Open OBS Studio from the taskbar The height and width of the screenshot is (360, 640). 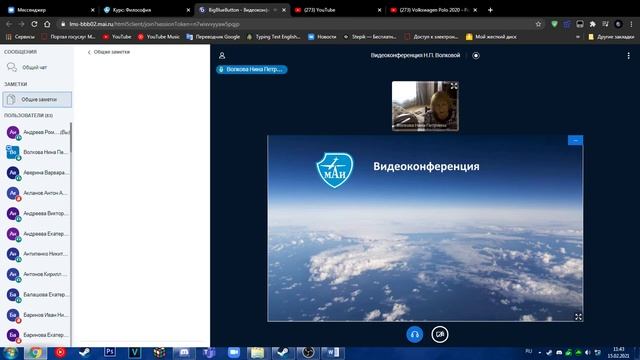click(308, 353)
